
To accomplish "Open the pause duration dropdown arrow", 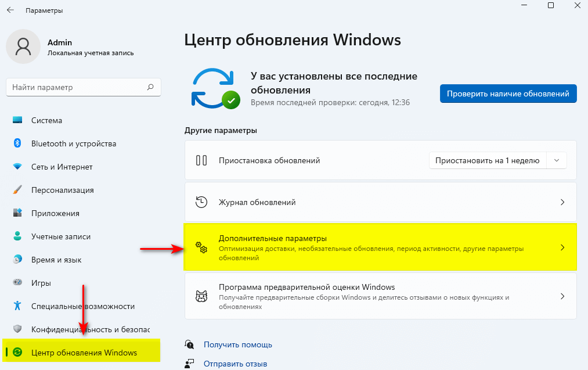I will click(557, 160).
